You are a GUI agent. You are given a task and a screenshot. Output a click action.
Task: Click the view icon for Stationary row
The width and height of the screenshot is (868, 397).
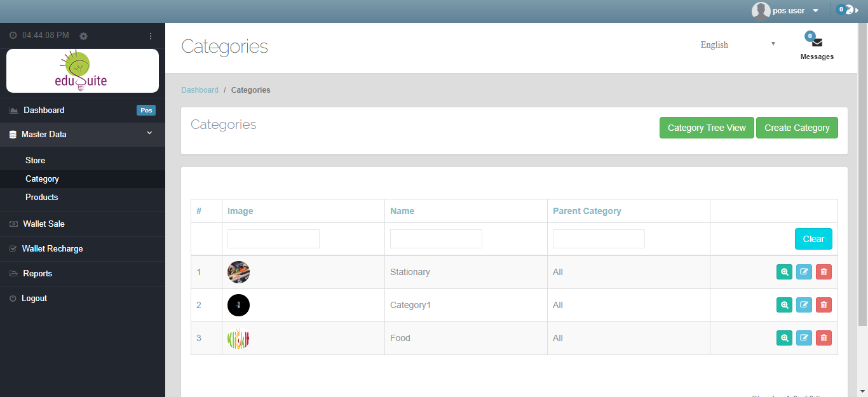[785, 272]
